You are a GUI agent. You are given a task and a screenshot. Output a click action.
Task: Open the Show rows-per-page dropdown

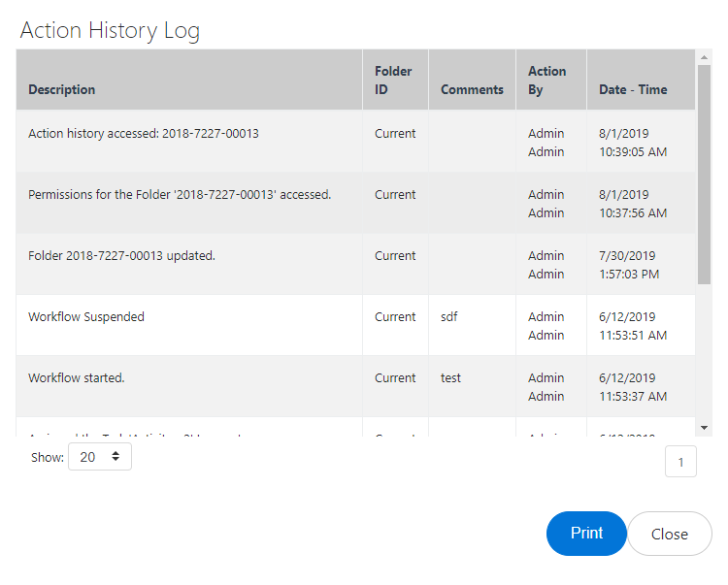click(100, 457)
